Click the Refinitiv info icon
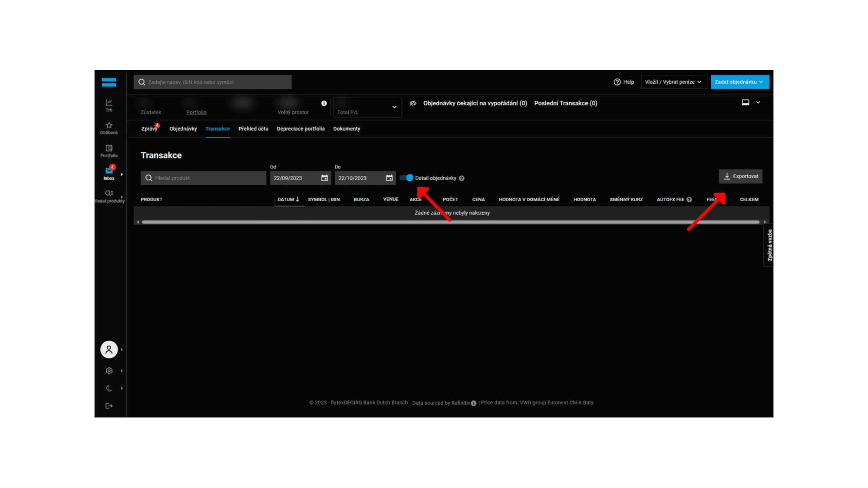 pos(474,403)
